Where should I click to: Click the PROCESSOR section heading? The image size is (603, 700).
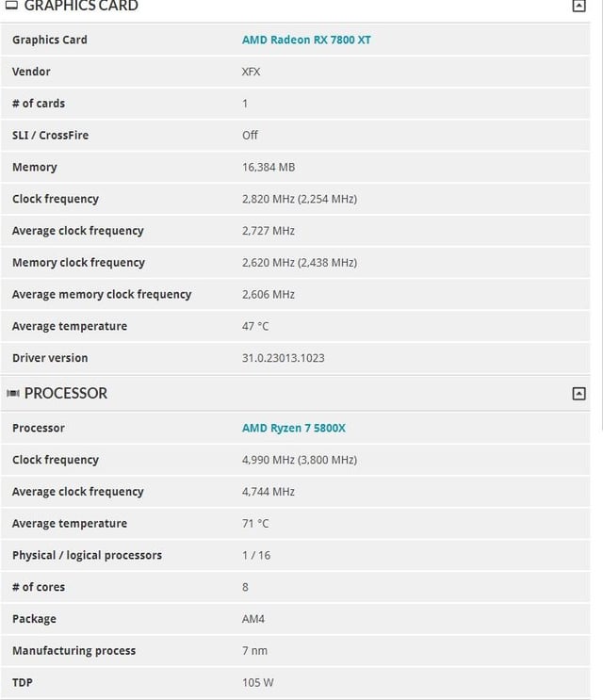pos(66,393)
